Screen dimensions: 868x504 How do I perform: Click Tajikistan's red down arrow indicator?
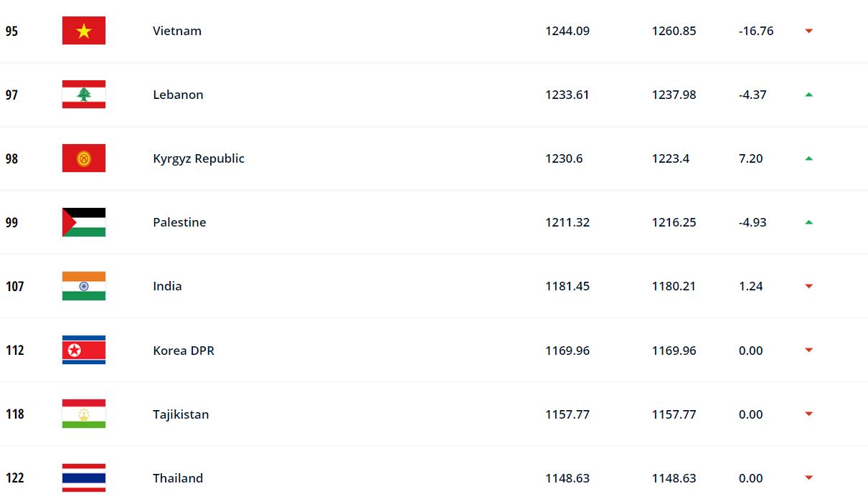[808, 414]
